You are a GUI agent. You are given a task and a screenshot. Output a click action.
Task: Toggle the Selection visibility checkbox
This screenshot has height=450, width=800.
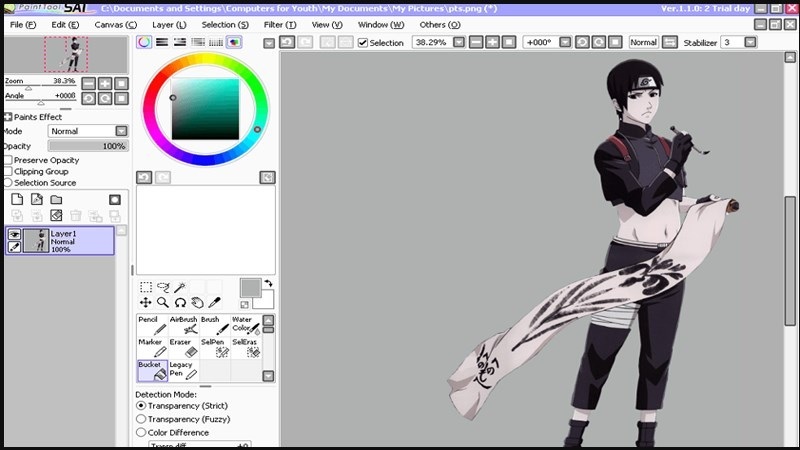tap(363, 43)
